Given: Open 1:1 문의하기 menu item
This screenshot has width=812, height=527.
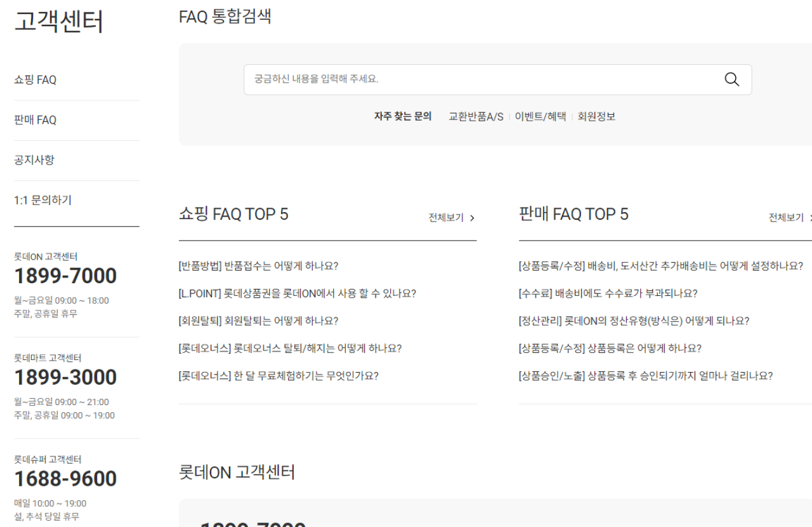Looking at the screenshot, I should [x=43, y=200].
